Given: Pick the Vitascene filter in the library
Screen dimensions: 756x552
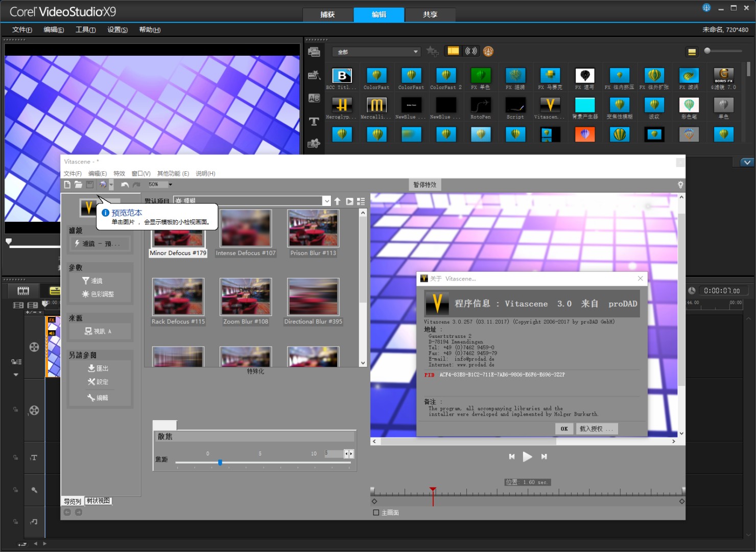Looking at the screenshot, I should point(550,105).
